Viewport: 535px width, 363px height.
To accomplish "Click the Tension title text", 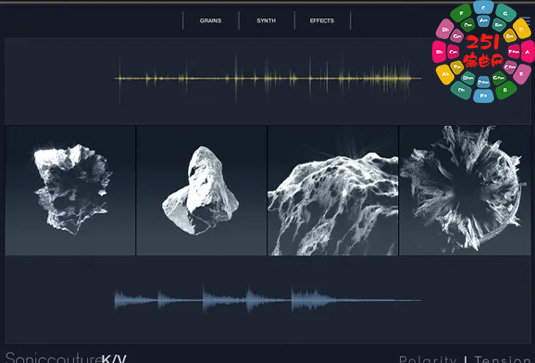I will point(503,359).
